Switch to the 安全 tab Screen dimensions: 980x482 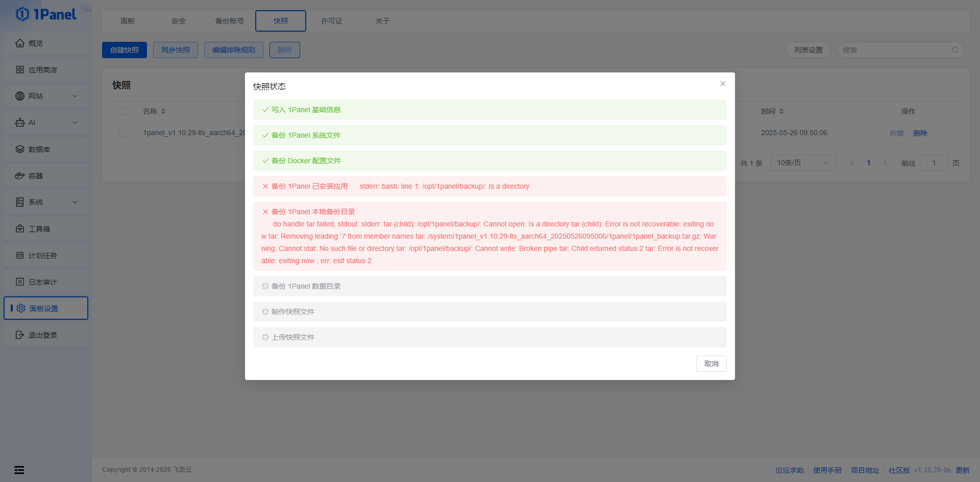tap(179, 21)
